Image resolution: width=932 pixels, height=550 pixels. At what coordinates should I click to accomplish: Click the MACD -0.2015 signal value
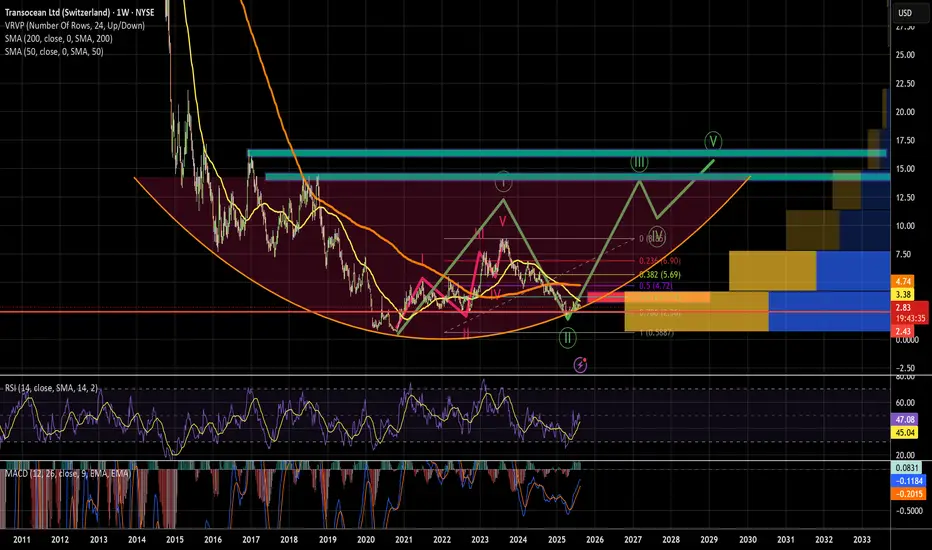(908, 494)
